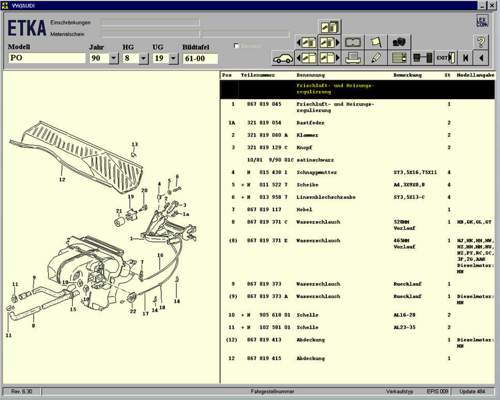This screenshot has width=500, height=400.
Task: Click callout number 21 in the diagram
Action: click(119, 211)
